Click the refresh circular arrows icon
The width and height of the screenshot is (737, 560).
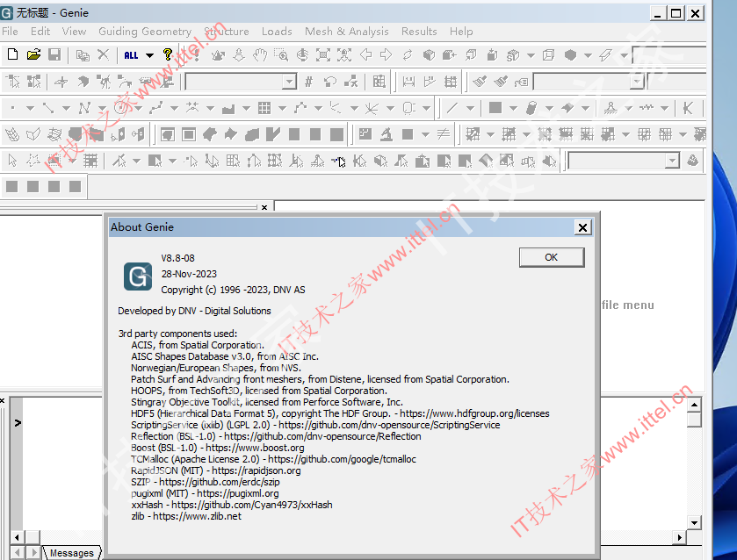point(408,55)
